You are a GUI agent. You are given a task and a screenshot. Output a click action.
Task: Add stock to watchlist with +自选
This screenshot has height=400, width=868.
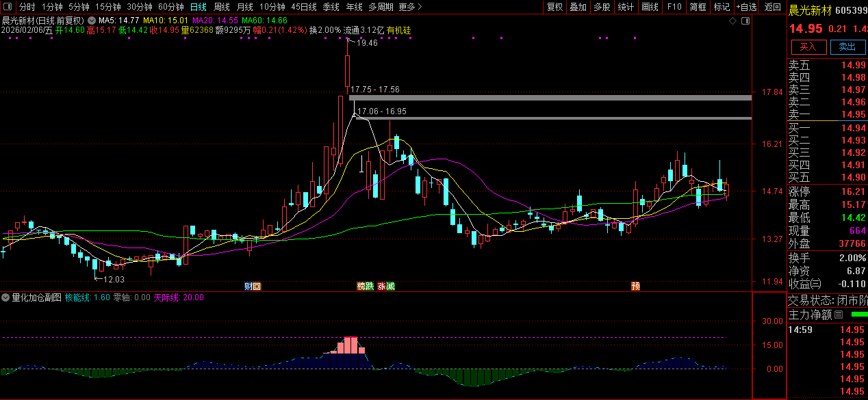pos(746,7)
